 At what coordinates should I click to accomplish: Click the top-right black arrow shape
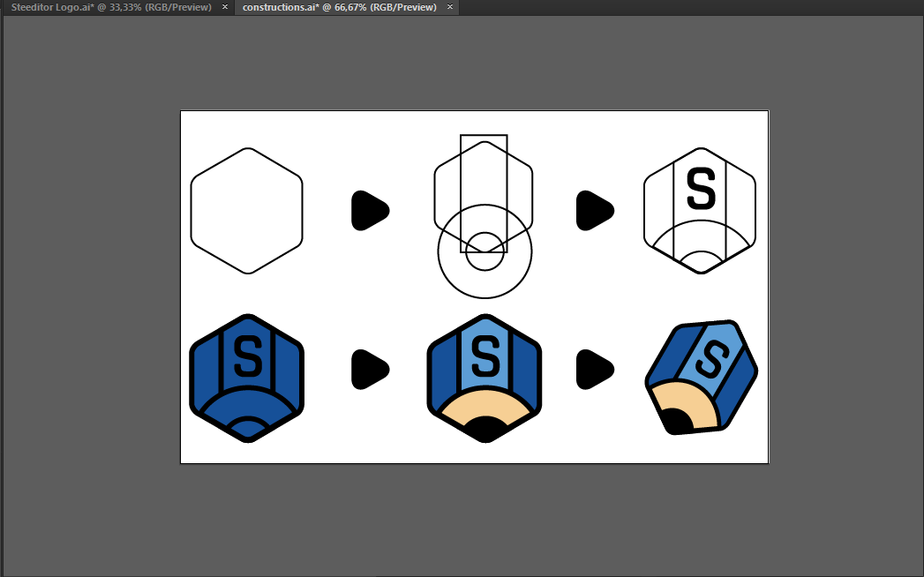click(595, 210)
